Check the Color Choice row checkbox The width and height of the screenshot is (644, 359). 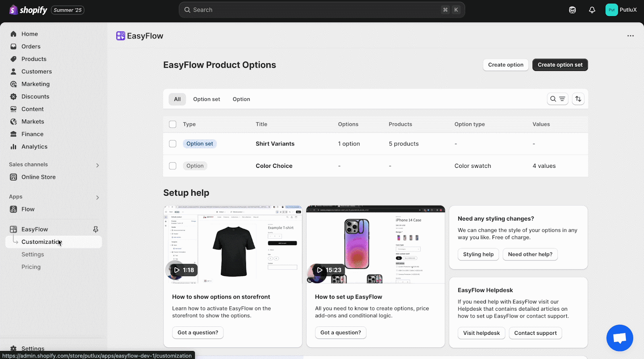pyautogui.click(x=173, y=166)
